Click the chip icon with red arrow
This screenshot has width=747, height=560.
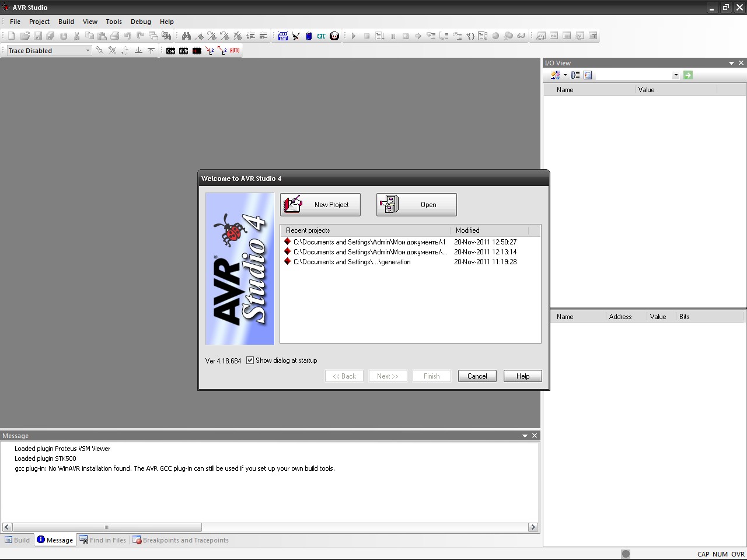coord(197,51)
